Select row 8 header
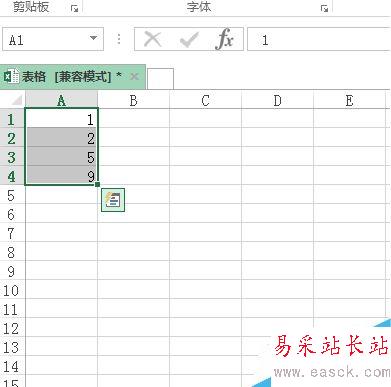Viewport: 391px width, 387px height. point(12,251)
